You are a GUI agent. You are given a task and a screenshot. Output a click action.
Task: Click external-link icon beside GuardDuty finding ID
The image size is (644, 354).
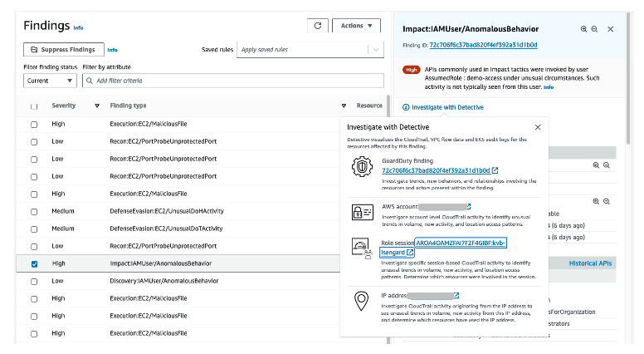(495, 170)
